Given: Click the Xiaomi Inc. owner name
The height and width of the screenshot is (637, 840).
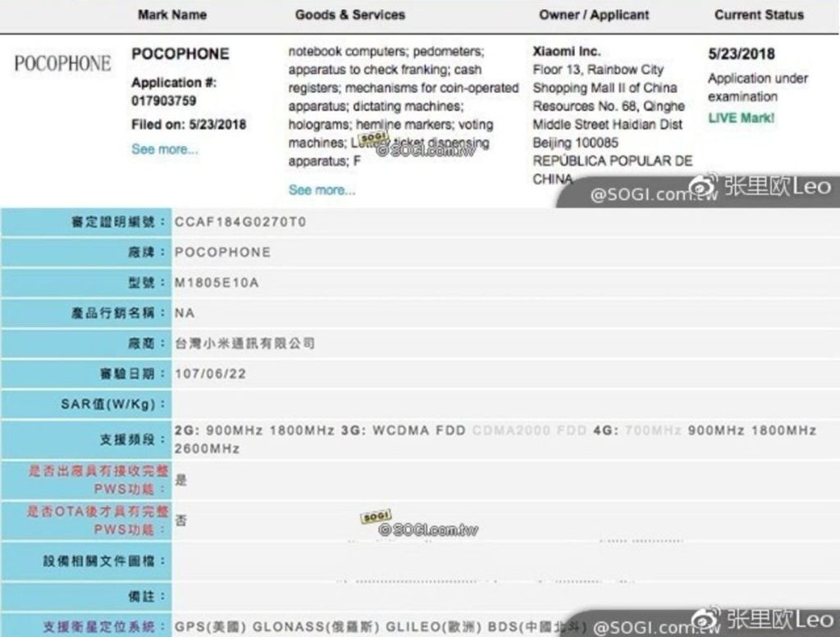Looking at the screenshot, I should click(566, 51).
